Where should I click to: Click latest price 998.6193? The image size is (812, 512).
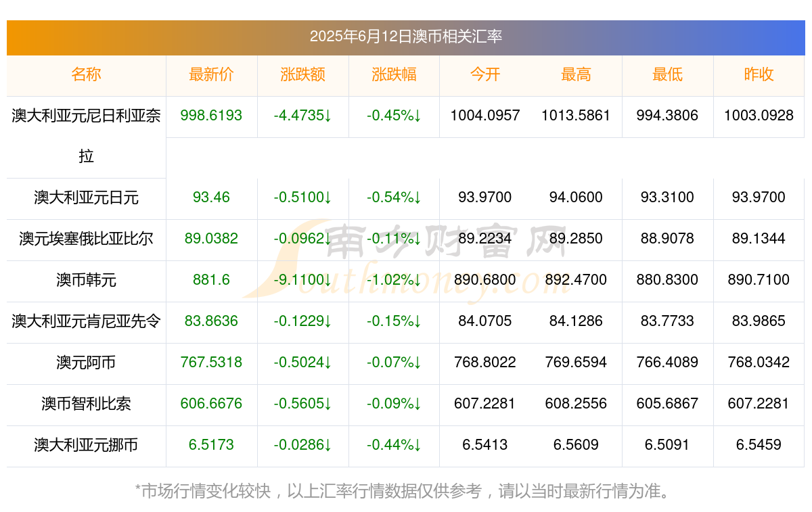coord(211,116)
